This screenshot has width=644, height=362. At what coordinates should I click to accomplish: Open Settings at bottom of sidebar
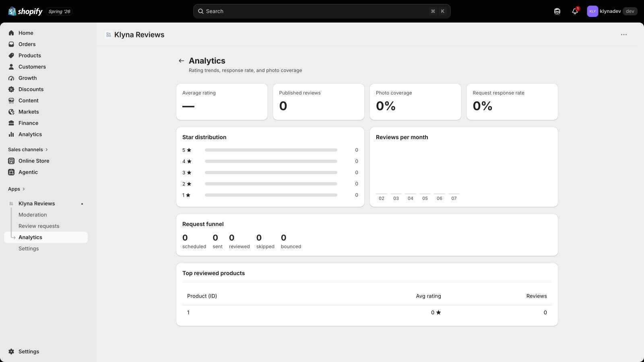46,352
